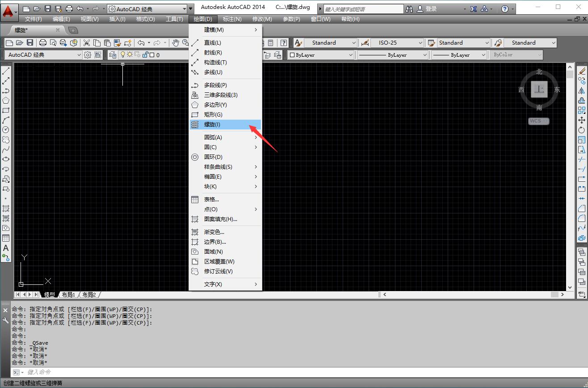Open the Layer Properties Manager icon

pos(112,55)
